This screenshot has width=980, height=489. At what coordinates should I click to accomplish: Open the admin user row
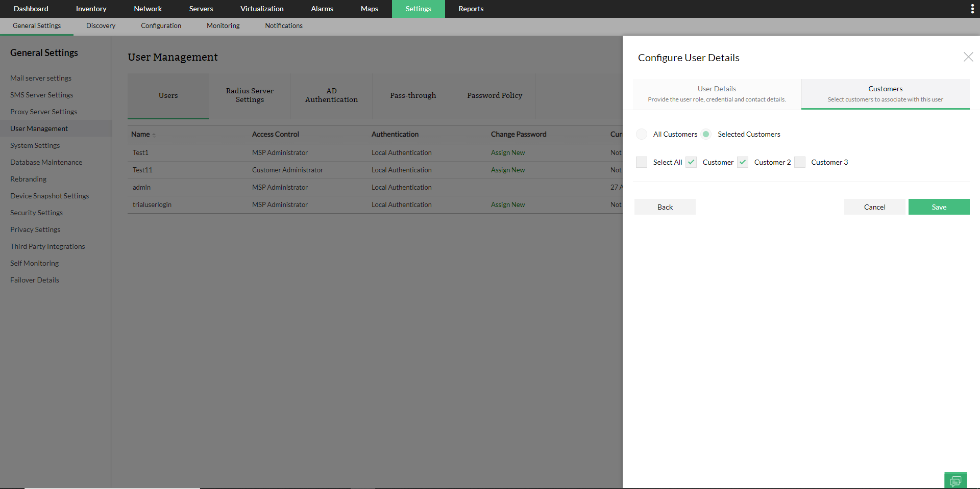(x=375, y=187)
